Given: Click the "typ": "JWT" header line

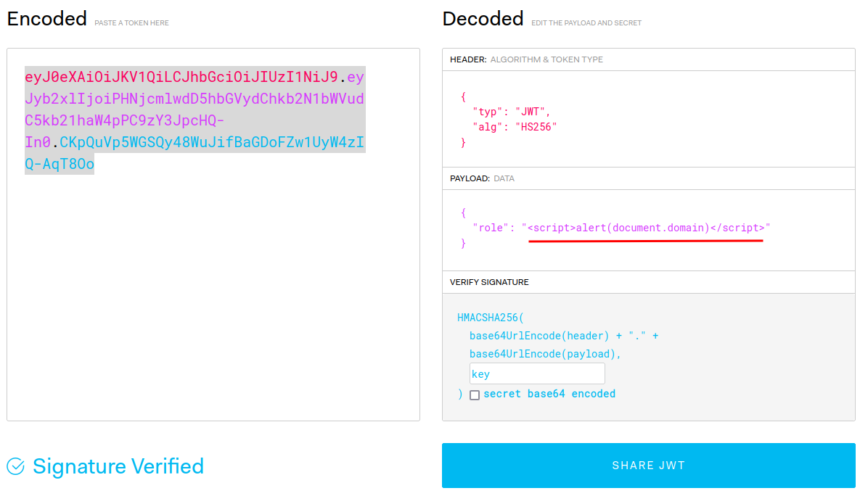Looking at the screenshot, I should 510,112.
